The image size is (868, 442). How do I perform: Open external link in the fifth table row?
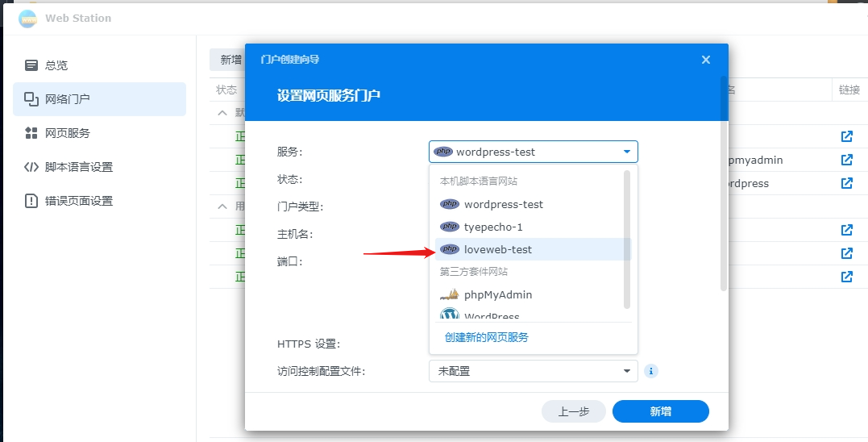click(846, 253)
